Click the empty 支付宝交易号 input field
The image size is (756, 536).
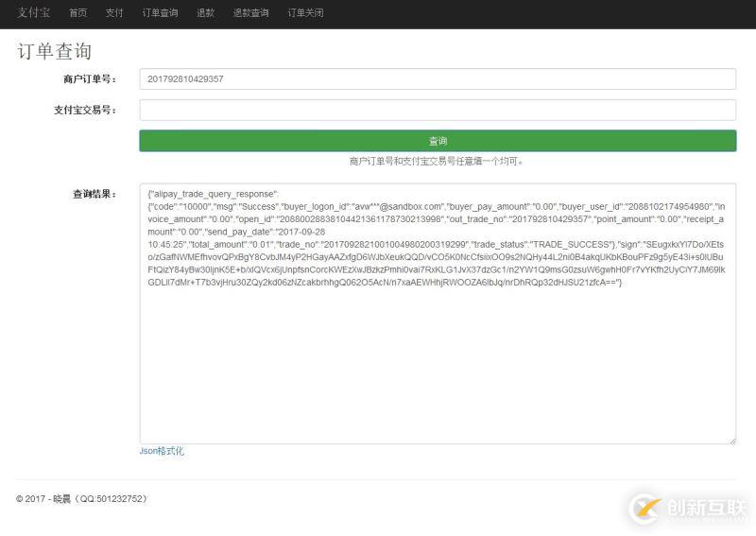tap(438, 110)
